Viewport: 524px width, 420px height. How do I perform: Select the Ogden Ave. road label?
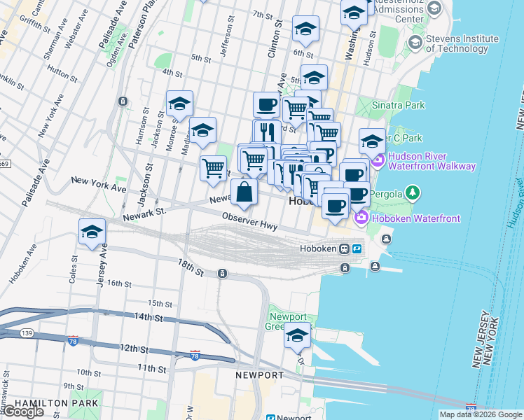117,50
